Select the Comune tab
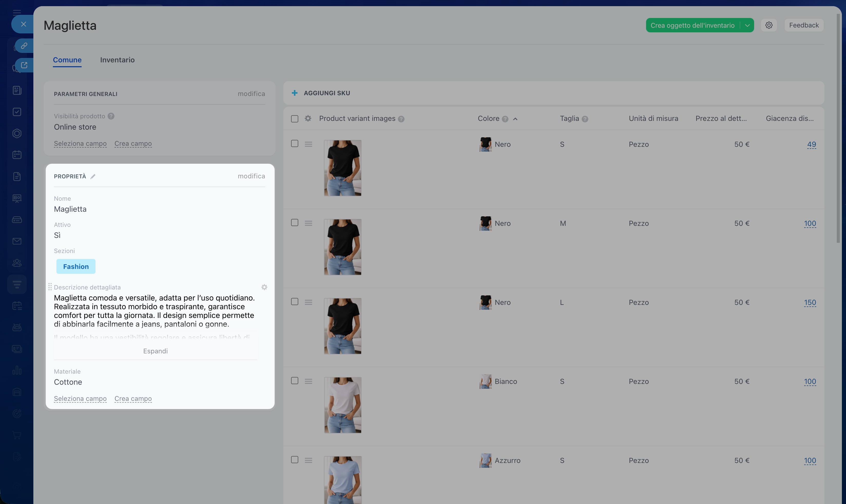Viewport: 846px width, 504px height. coord(67,60)
